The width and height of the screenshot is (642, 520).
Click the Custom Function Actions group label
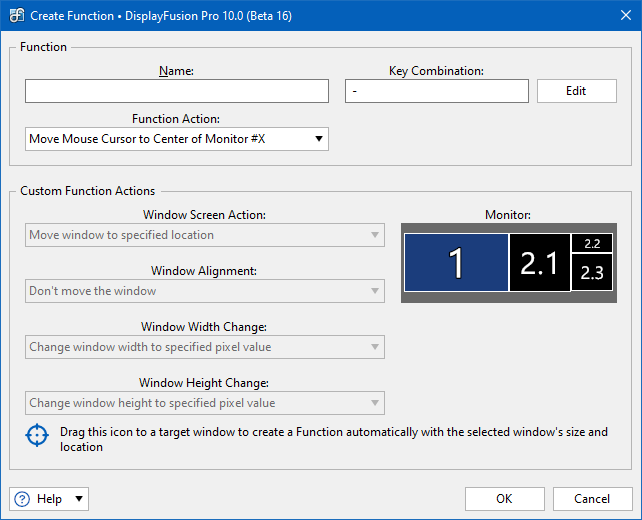88,191
